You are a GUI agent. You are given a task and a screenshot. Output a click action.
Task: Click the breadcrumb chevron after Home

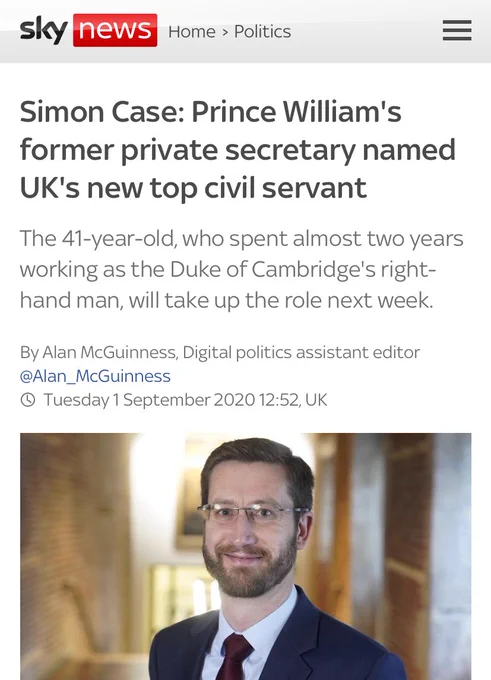coord(225,32)
